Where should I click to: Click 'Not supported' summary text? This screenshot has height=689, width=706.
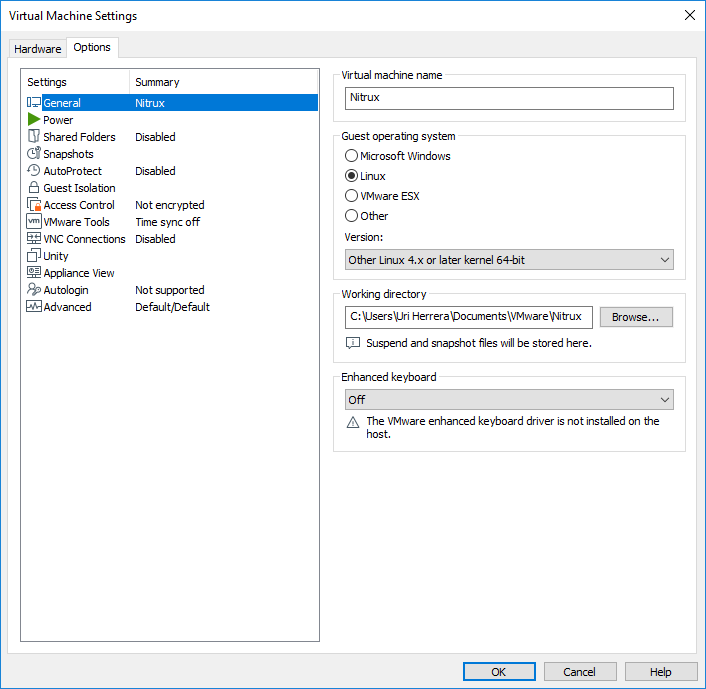click(x=170, y=290)
